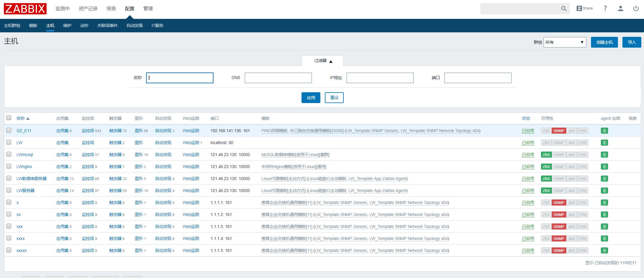Toggle 已启用 status for host LW
644x278 pixels.
pyautogui.click(x=528, y=143)
